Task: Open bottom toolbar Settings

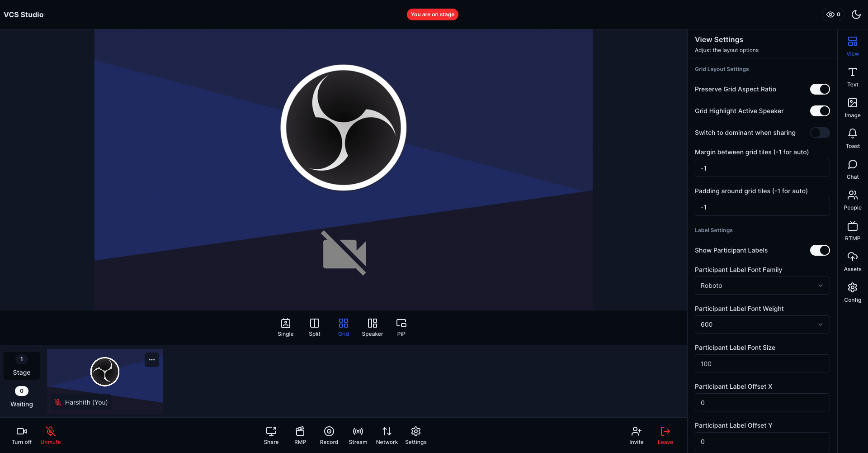Action: point(416,435)
